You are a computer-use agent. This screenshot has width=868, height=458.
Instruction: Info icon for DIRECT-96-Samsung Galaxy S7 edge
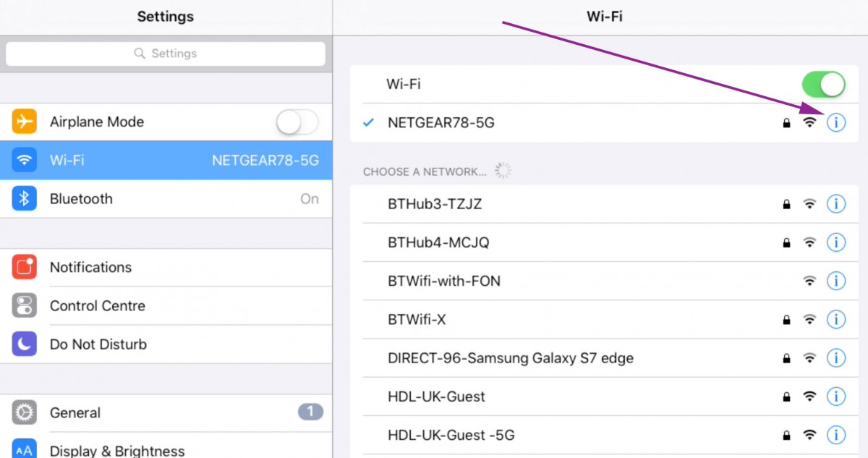(836, 357)
